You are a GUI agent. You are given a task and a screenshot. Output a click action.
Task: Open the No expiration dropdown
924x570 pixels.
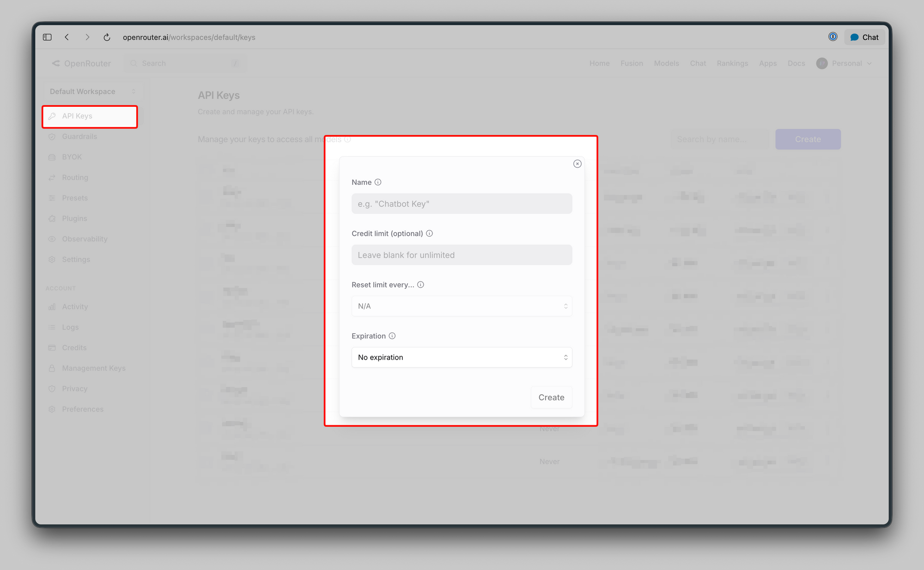click(462, 357)
